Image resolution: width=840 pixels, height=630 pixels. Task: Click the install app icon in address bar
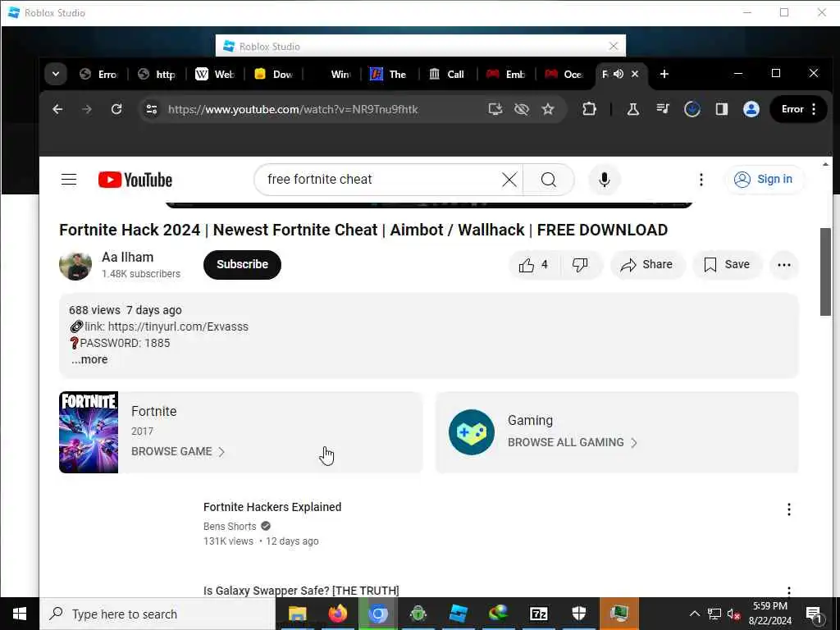click(495, 109)
